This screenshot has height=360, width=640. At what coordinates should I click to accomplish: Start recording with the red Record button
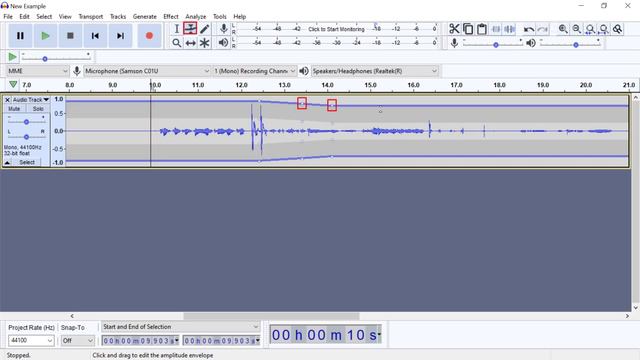pos(149,36)
